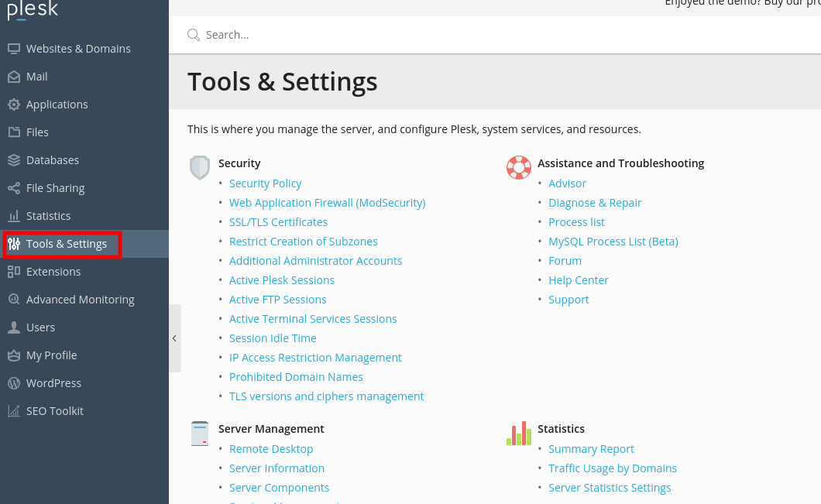Open Summary Report link
Screen dimensions: 821x504
point(591,449)
